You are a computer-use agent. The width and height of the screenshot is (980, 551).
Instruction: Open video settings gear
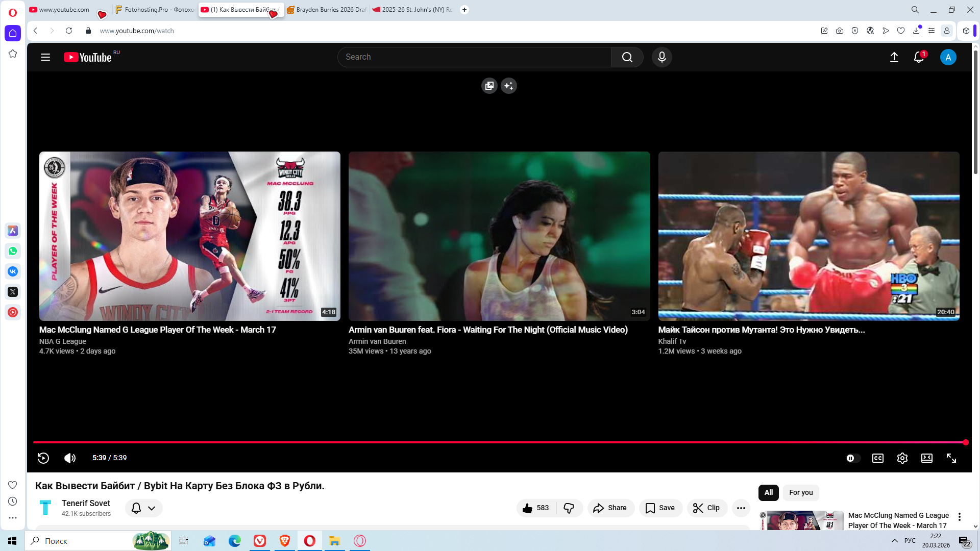902,458
